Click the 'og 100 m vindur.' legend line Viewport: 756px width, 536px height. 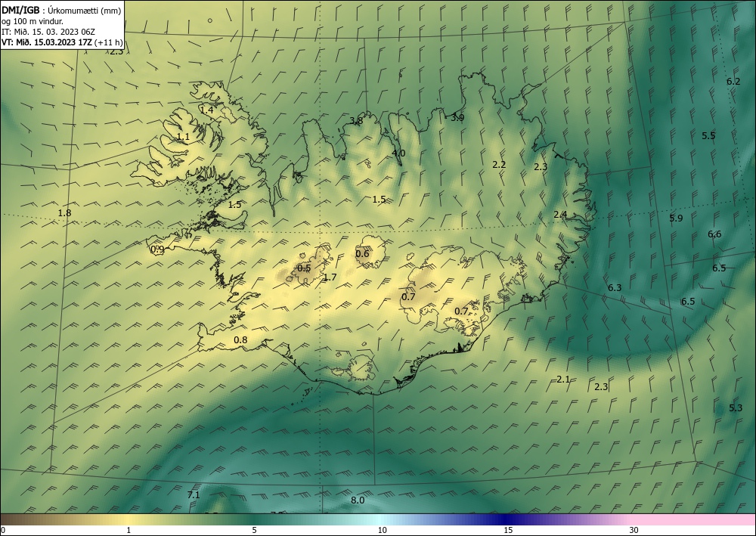point(33,21)
